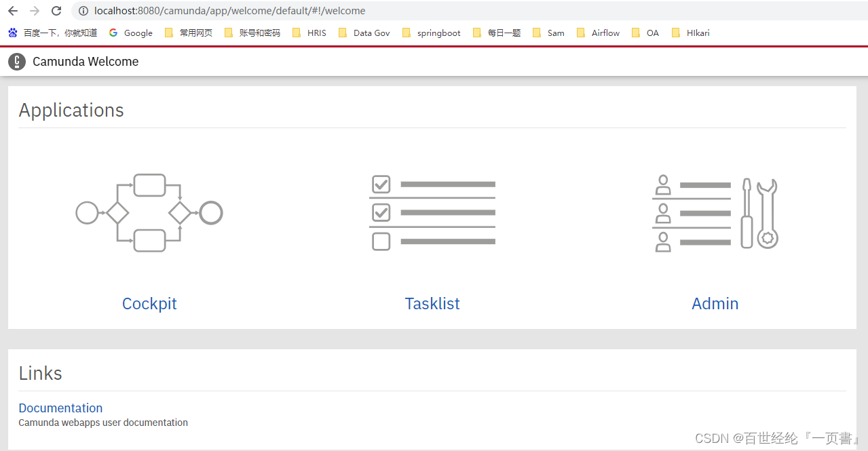The image size is (868, 451).
Task: Click the Camunda logo in the header
Action: tap(17, 62)
